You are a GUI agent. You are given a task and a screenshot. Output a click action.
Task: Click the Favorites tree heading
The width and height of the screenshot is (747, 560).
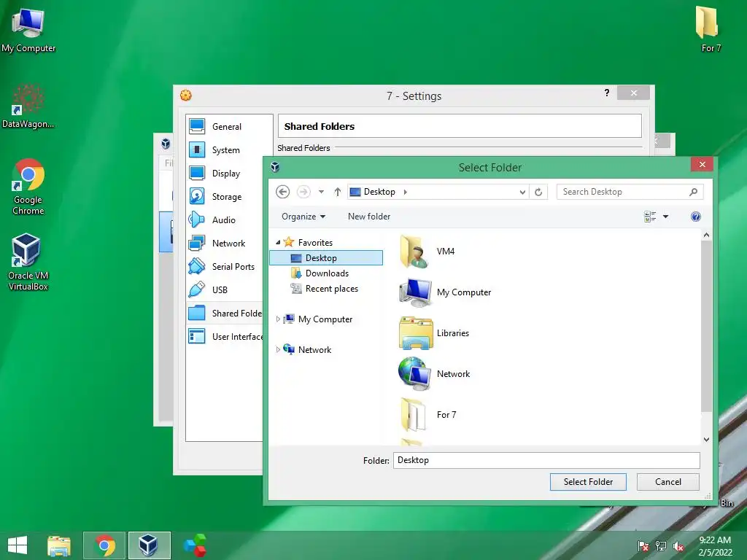click(x=309, y=242)
